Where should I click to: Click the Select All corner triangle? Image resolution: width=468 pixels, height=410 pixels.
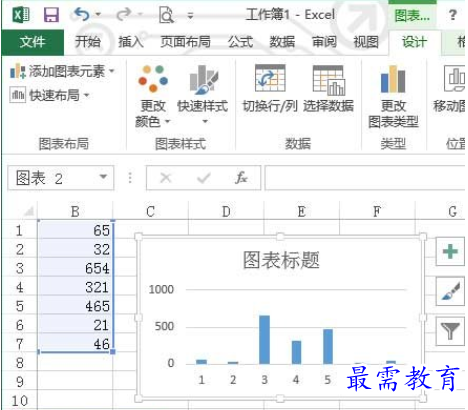(29, 211)
